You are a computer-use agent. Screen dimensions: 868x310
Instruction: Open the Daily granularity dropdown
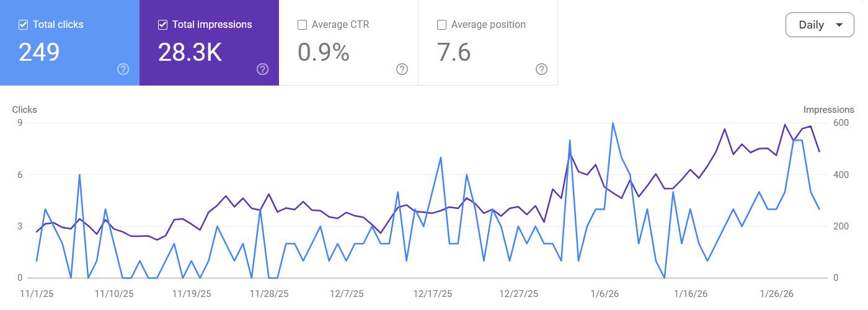point(820,25)
